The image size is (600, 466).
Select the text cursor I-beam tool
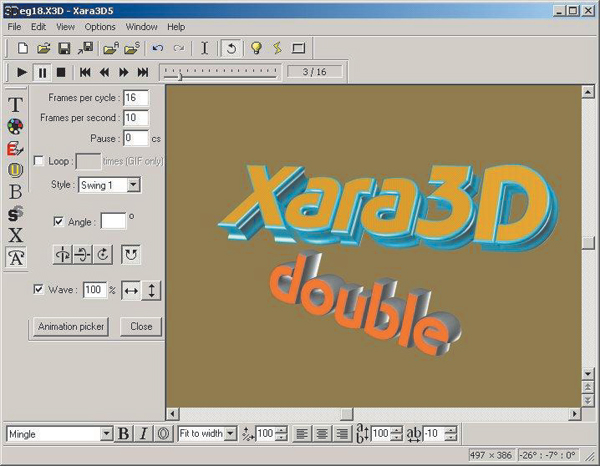click(205, 48)
